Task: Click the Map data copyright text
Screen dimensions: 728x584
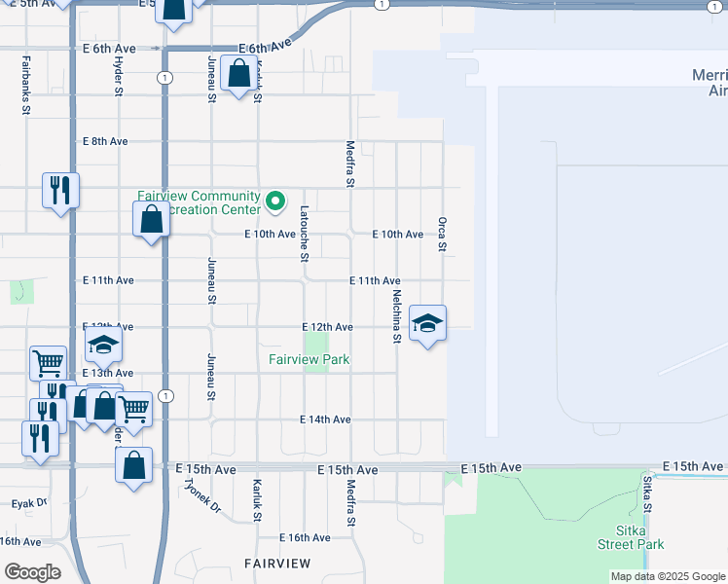Action: [x=669, y=576]
